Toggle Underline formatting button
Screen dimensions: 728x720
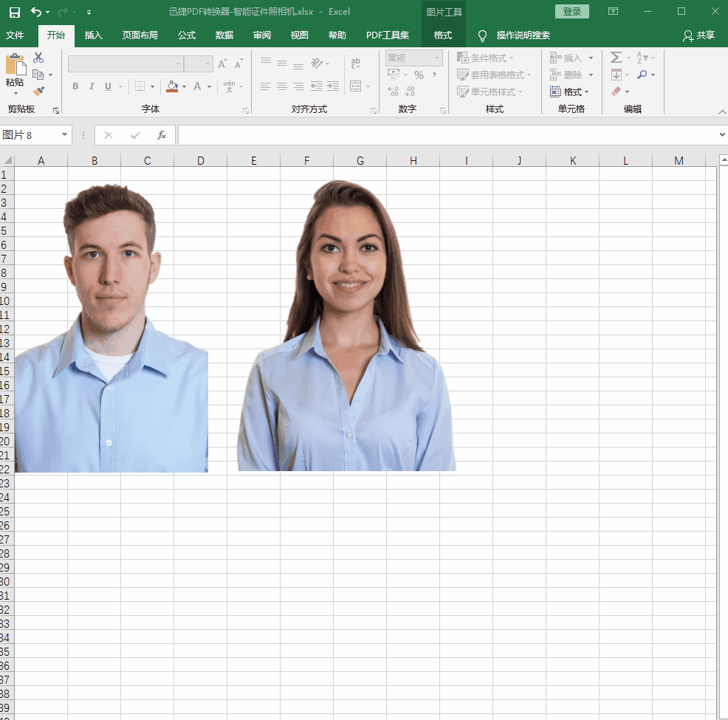click(x=109, y=86)
